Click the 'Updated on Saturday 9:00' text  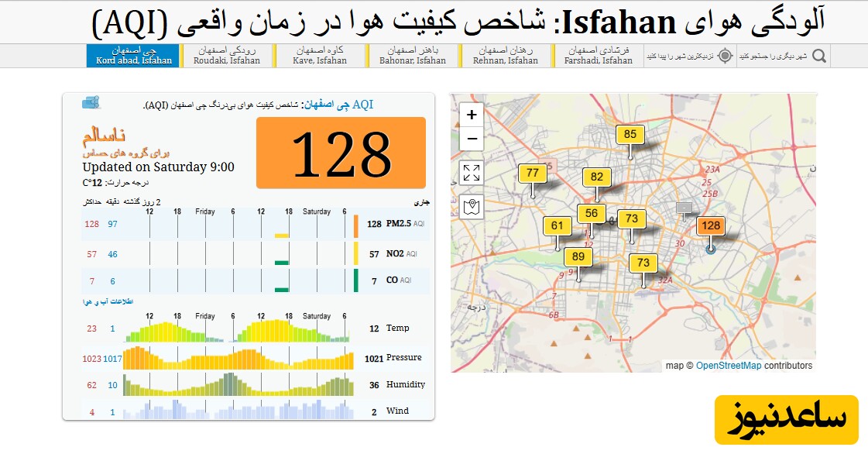(158, 167)
